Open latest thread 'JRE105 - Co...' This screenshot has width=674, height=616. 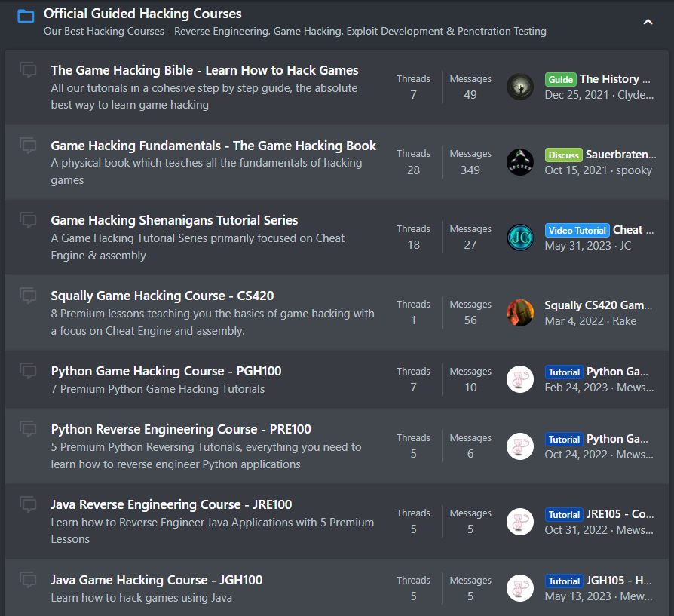pos(620,514)
